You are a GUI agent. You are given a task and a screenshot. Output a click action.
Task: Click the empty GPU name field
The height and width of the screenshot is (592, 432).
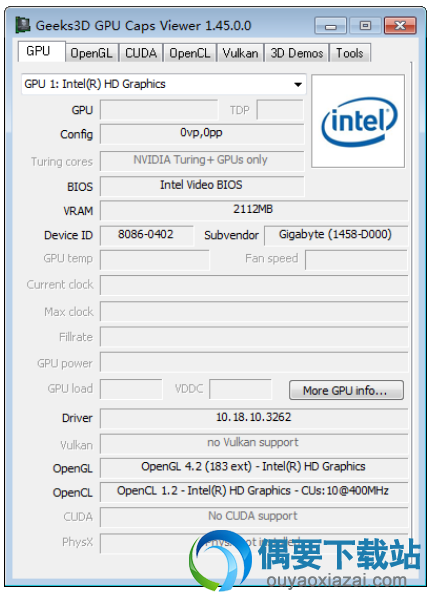click(159, 110)
